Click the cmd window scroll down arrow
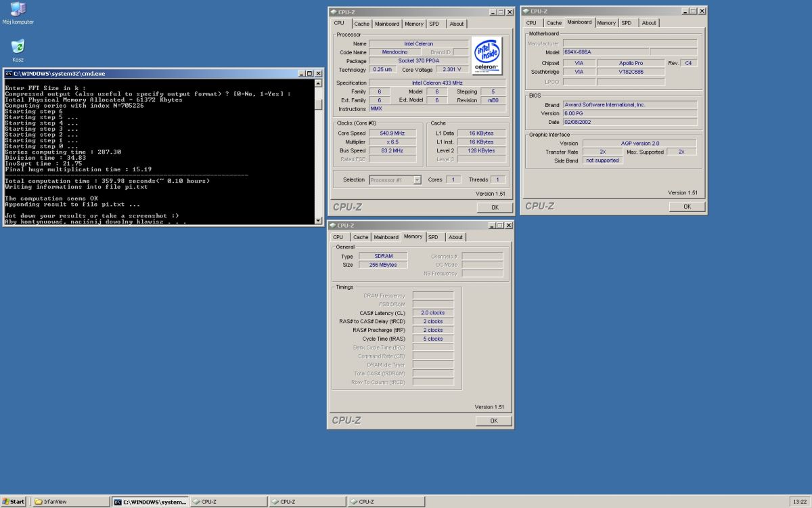This screenshot has width=812, height=508. [x=319, y=219]
